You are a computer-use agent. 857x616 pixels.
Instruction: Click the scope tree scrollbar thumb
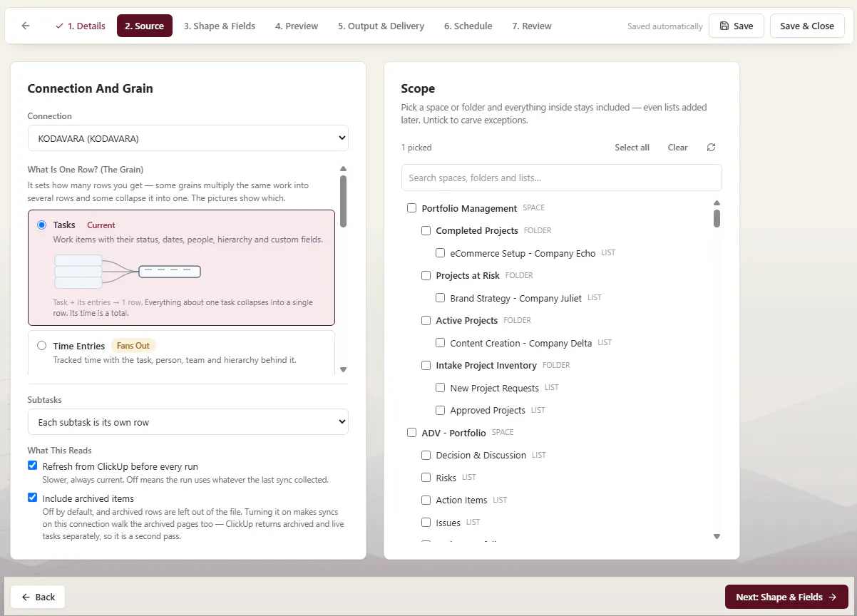click(717, 218)
